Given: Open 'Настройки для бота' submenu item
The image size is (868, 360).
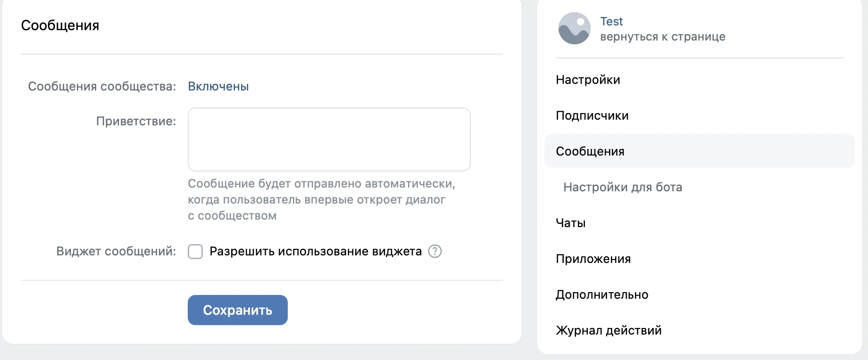Looking at the screenshot, I should click(623, 187).
